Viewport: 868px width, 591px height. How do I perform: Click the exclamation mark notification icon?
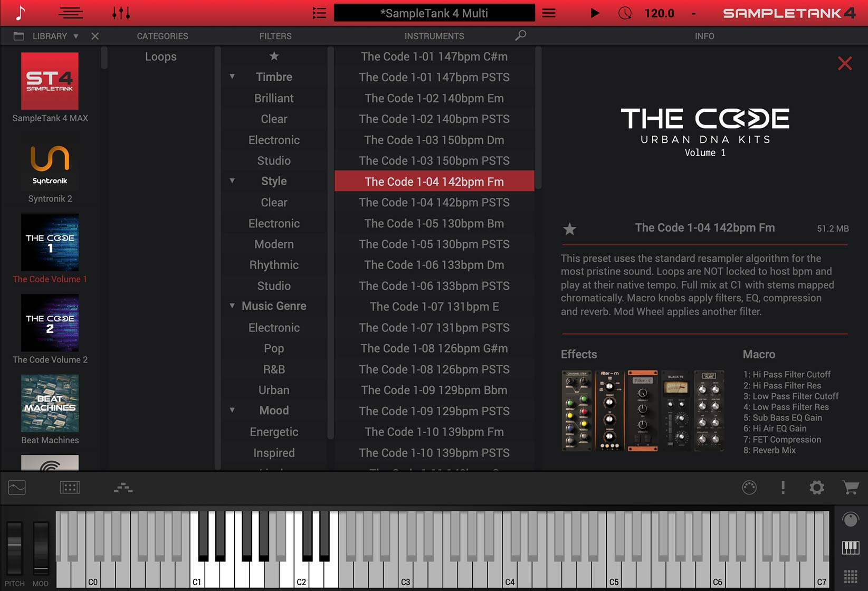click(x=783, y=488)
